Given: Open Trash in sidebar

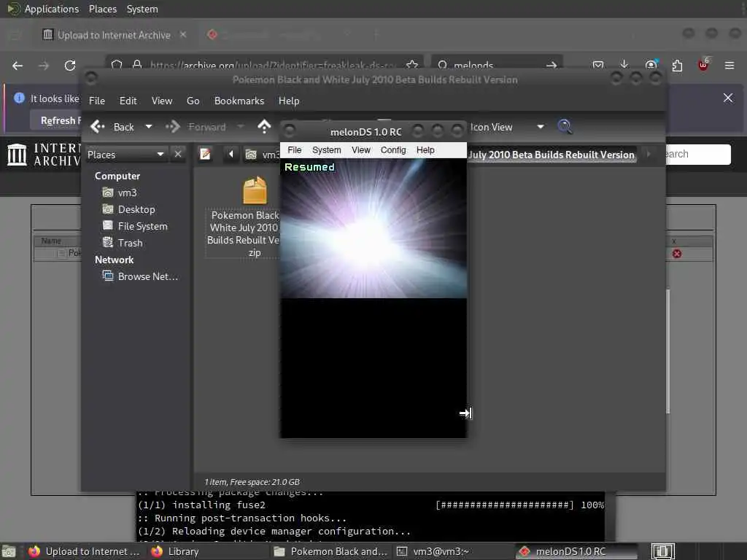Looking at the screenshot, I should 123,242.
